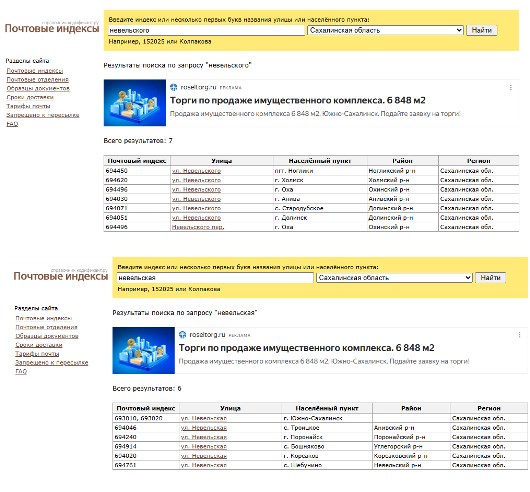Click roseltorg.ru globe icon on "невельская" page
This screenshot has height=492, width=530.
[x=183, y=335]
